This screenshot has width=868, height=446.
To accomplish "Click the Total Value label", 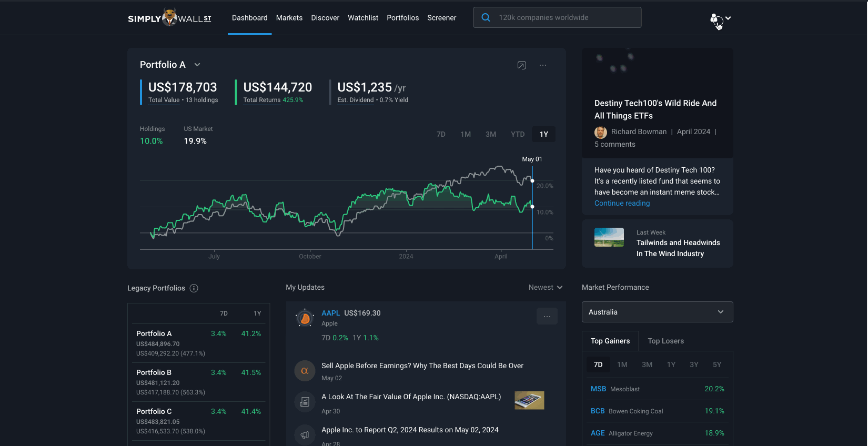I will pyautogui.click(x=164, y=100).
